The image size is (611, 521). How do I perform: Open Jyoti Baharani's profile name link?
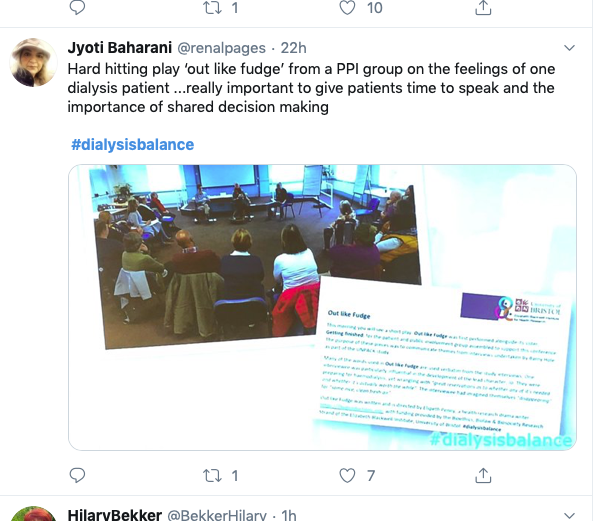120,48
